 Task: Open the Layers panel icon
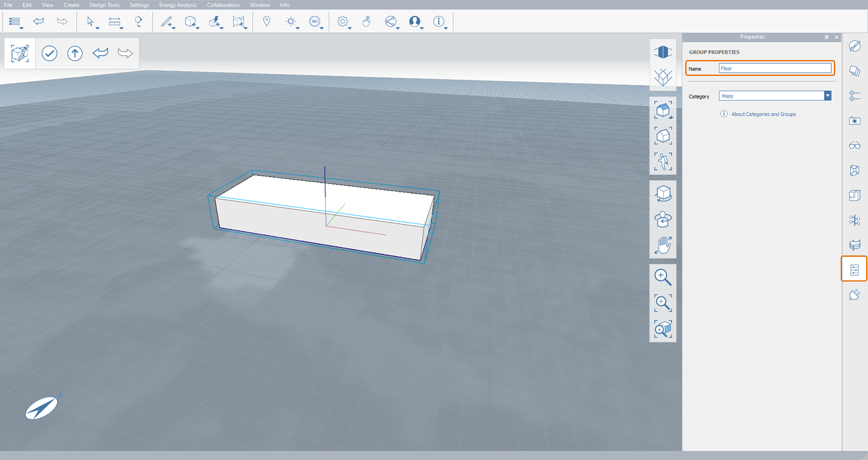[855, 245]
